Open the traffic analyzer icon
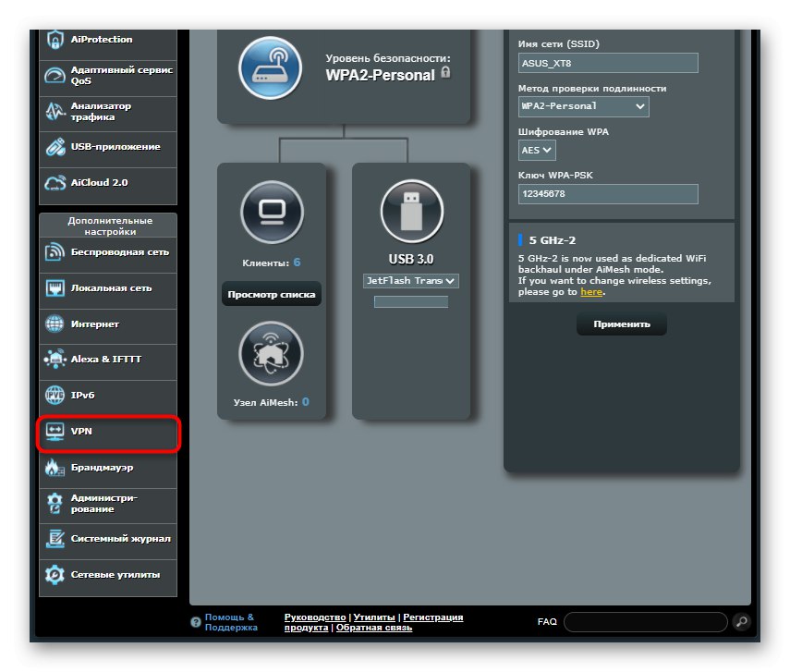790x672 pixels. 55,112
